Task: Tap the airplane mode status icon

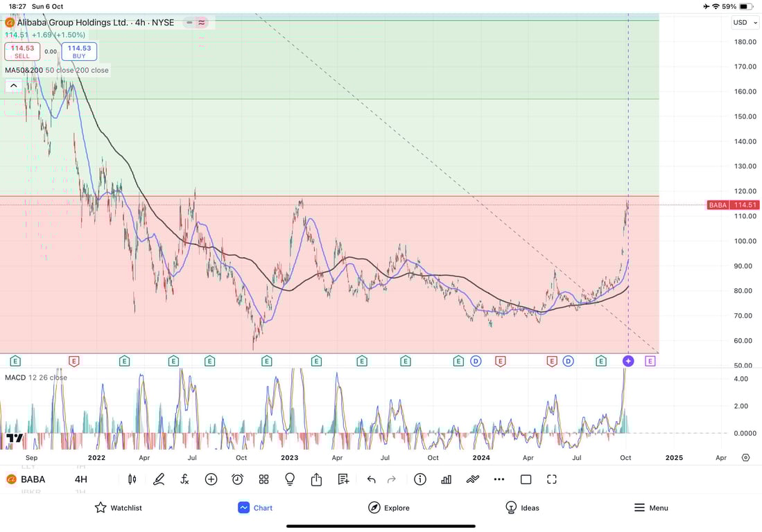Action: 706,6
